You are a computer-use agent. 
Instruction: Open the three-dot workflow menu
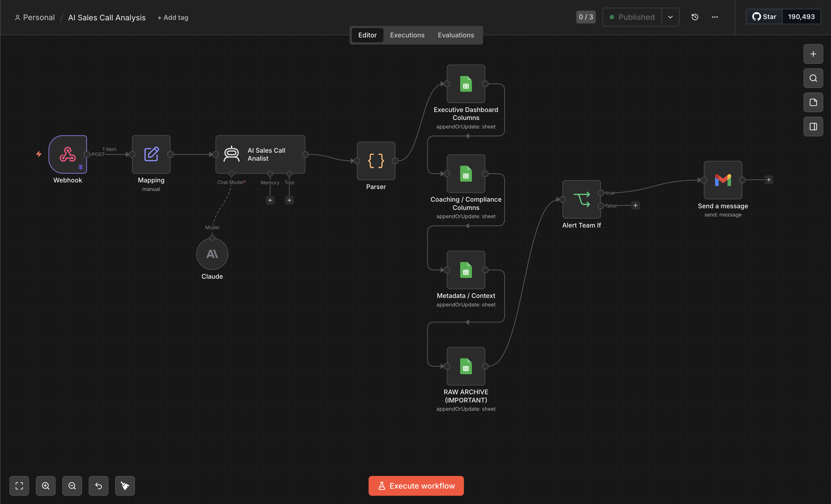tap(715, 17)
